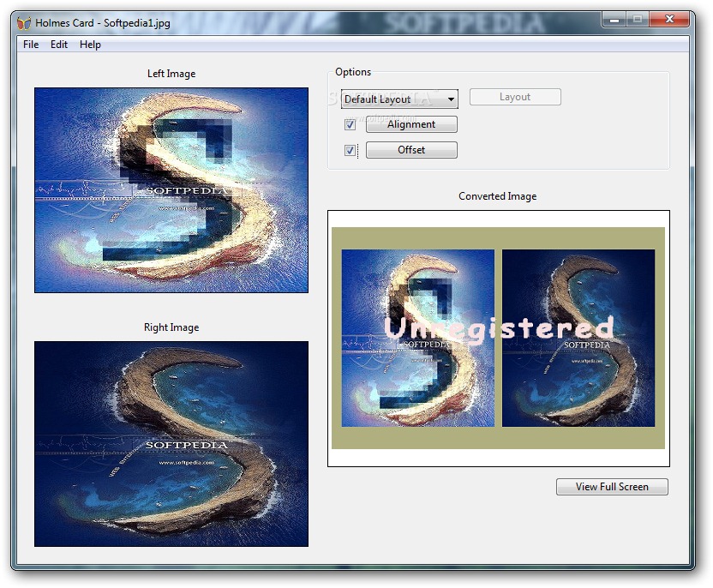Screen dimensions: 713x588
Task: Click the disabled Layout button
Action: (515, 97)
